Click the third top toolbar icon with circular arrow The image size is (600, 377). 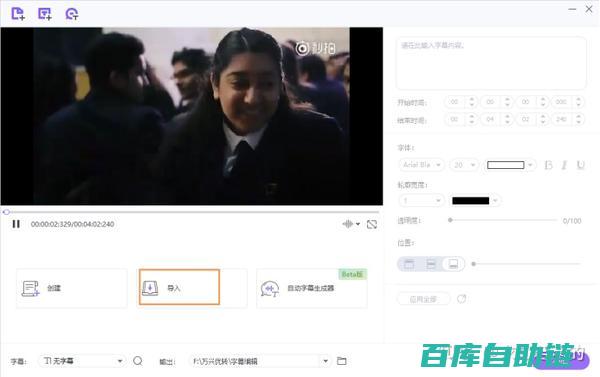click(x=72, y=14)
